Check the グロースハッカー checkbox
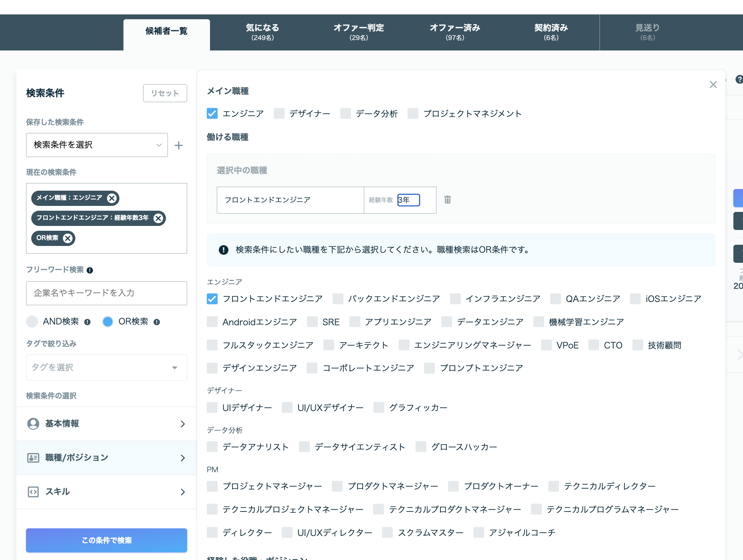 tap(421, 447)
